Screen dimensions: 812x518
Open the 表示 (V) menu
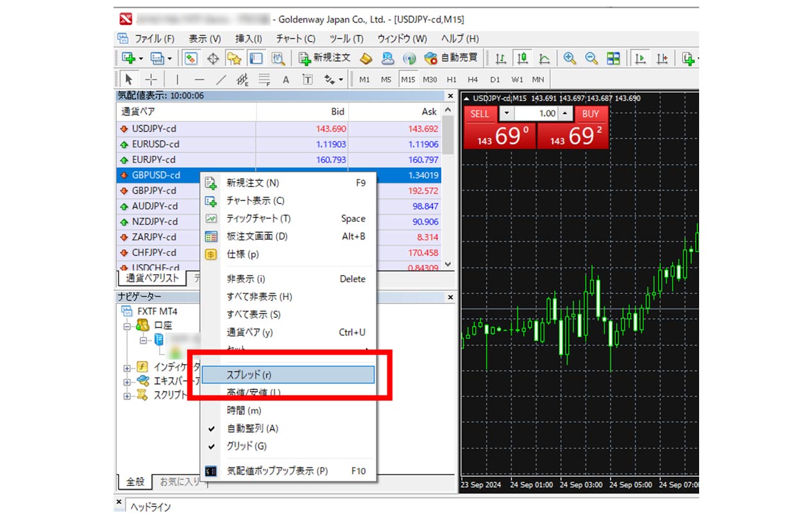tap(205, 38)
